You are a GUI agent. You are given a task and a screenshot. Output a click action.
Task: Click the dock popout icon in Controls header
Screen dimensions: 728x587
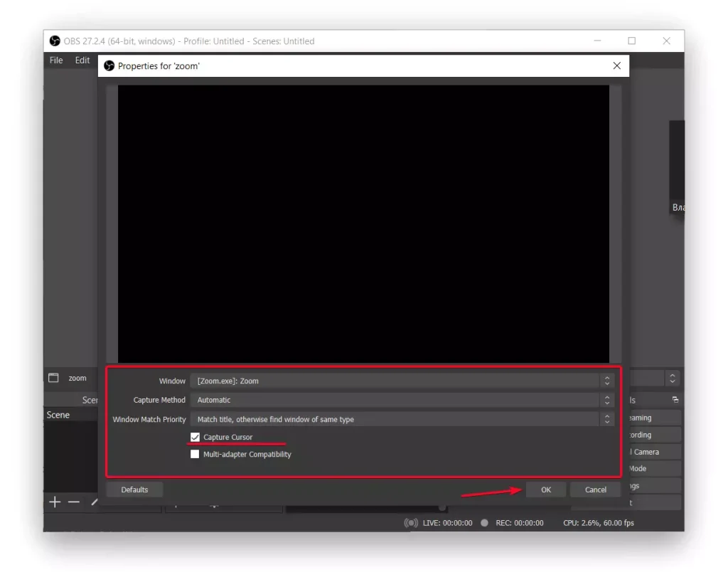click(675, 400)
